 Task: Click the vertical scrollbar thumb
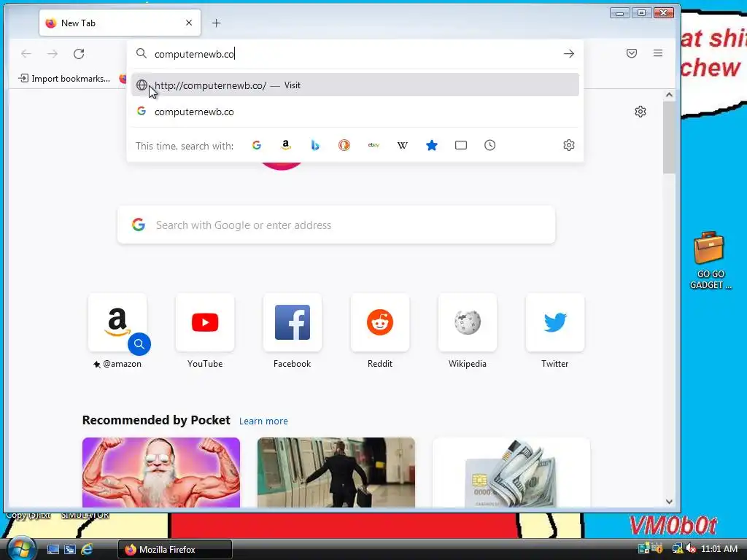670,137
